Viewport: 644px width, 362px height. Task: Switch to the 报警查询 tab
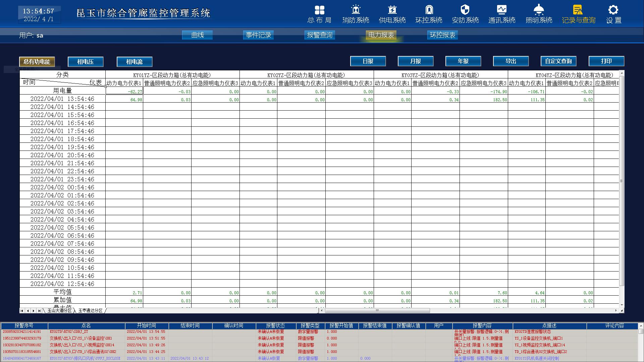[320, 35]
